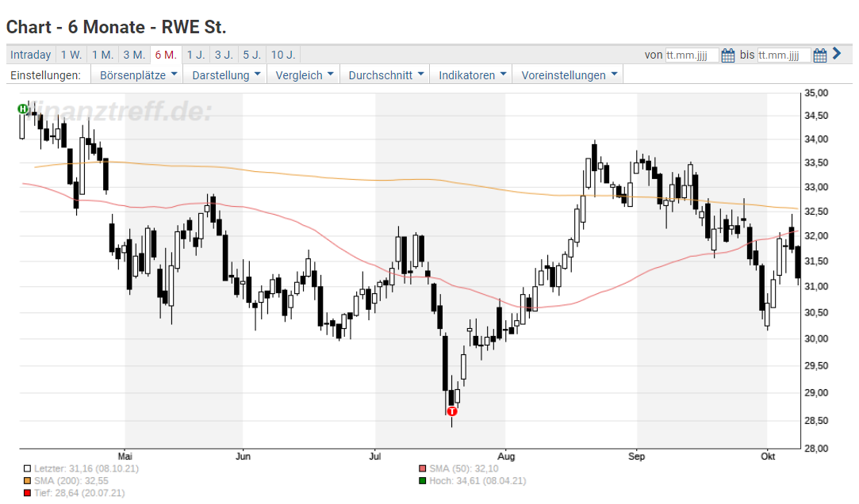
Task: Click the 'SMA (200): 32,55' legend text
Action: click(x=71, y=481)
